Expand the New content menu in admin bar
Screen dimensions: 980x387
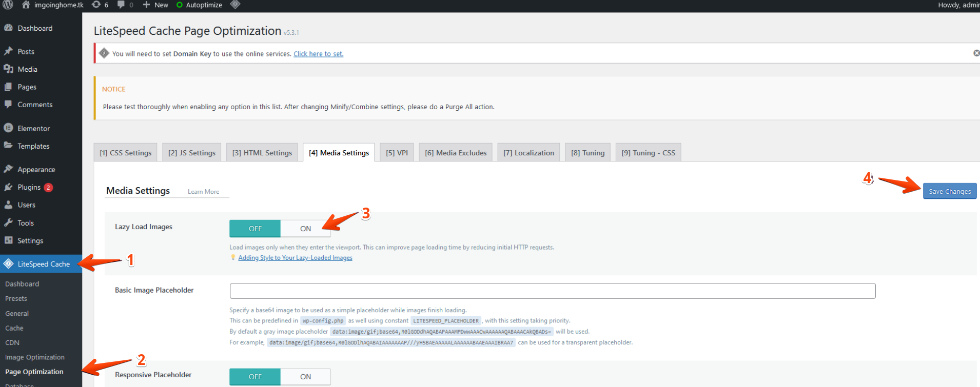tap(155, 5)
